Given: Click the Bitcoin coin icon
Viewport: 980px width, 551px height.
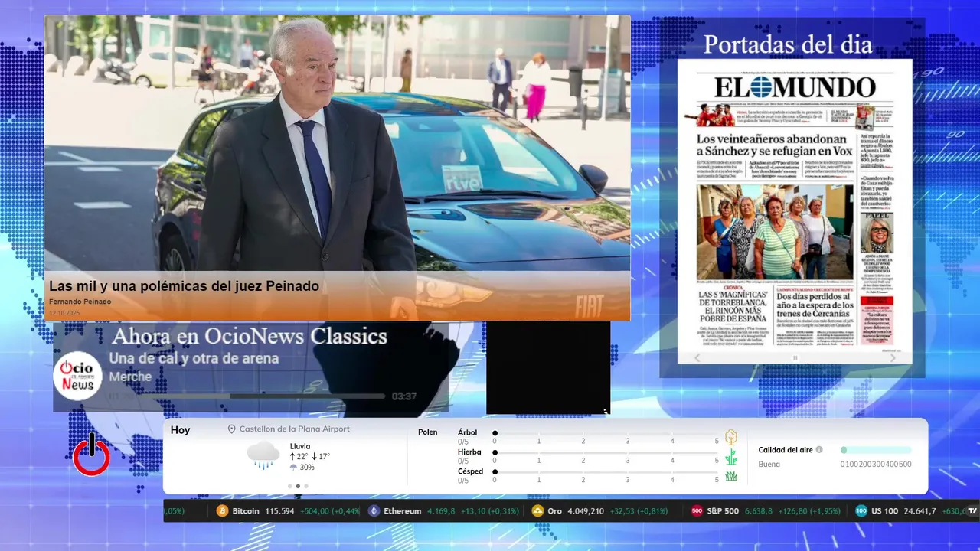Looking at the screenshot, I should (x=223, y=511).
